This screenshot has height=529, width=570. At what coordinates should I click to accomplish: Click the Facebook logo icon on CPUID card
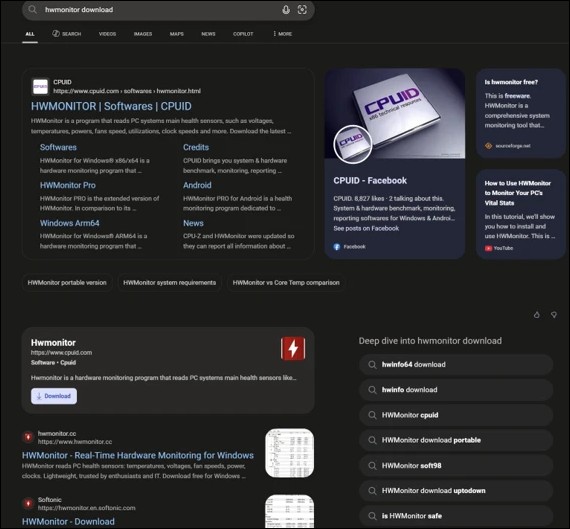(337, 247)
